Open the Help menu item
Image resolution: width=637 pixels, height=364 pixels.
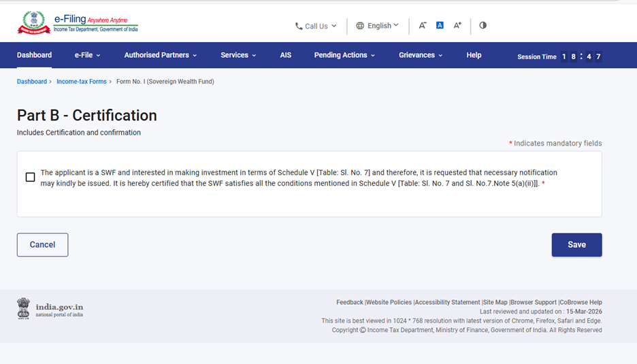coord(474,55)
